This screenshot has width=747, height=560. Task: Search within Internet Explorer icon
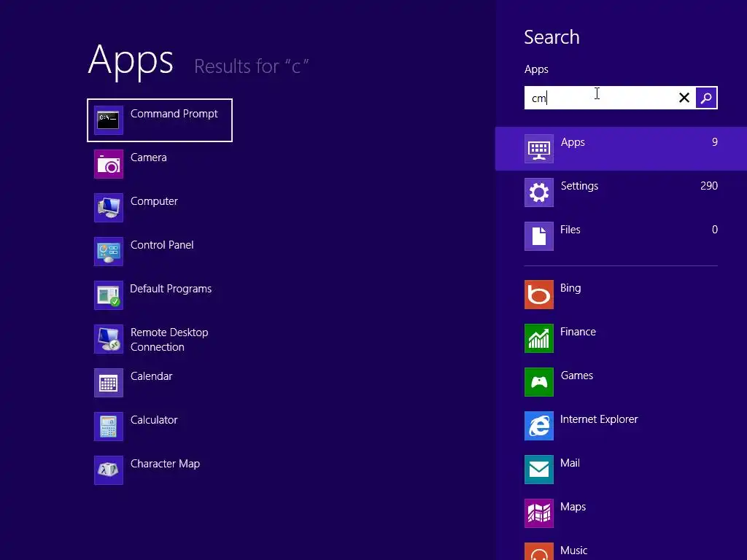(539, 426)
